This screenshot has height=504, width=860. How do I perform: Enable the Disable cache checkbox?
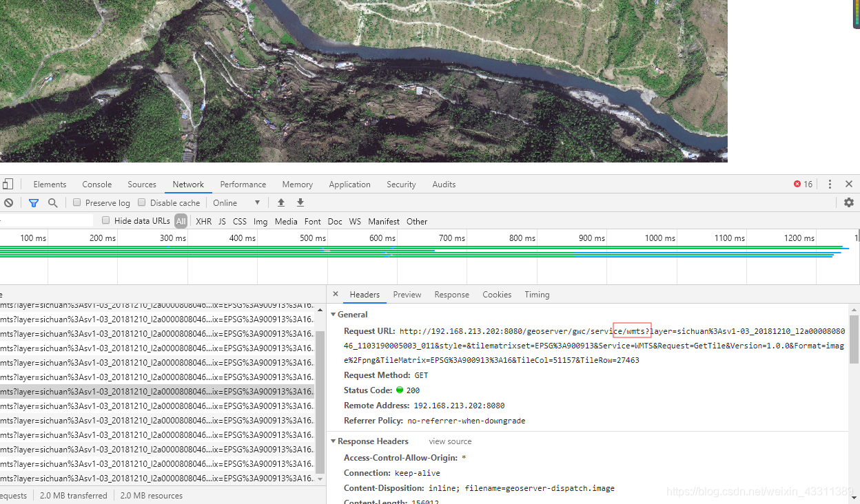[x=142, y=202]
